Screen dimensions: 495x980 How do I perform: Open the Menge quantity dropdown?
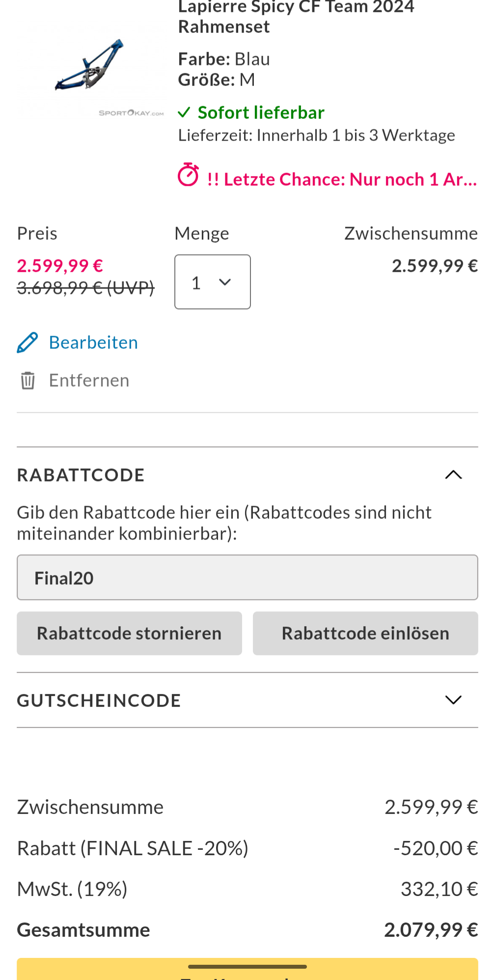(x=212, y=282)
